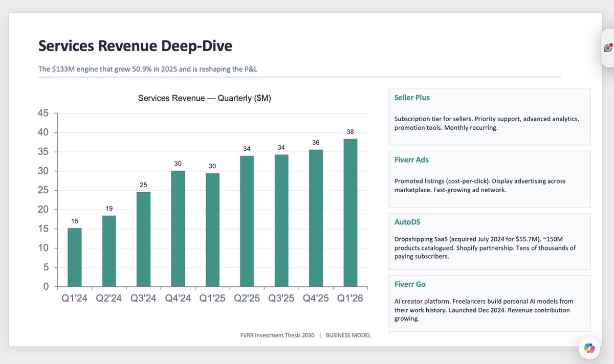The height and width of the screenshot is (364, 614).
Task: Click footer text 'BUSINESS MODEL'
Action: [x=348, y=335]
